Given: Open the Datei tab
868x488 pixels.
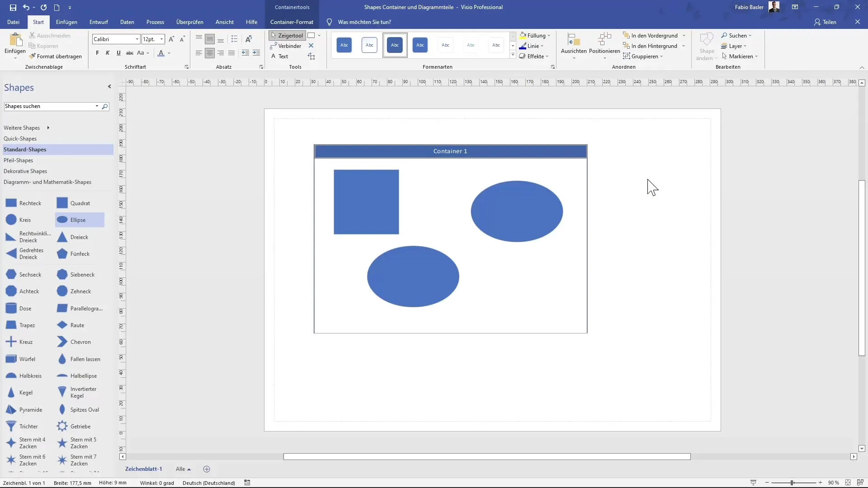Looking at the screenshot, I should 13,22.
